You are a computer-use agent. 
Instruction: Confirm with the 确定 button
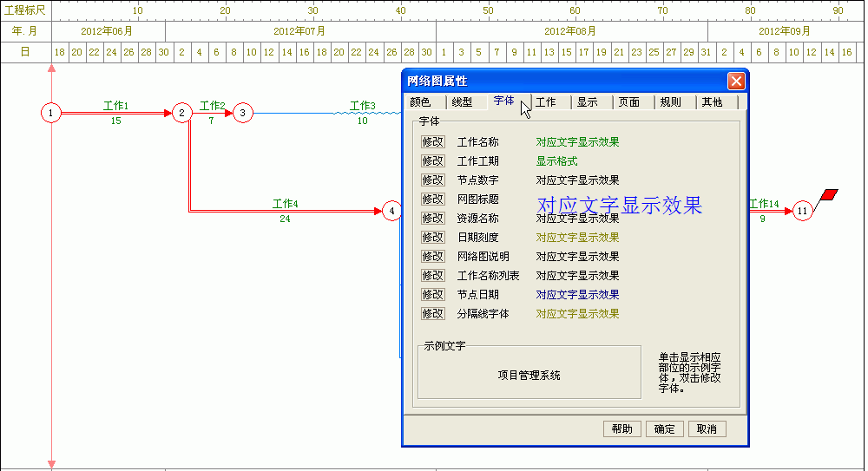pyautogui.click(x=664, y=429)
